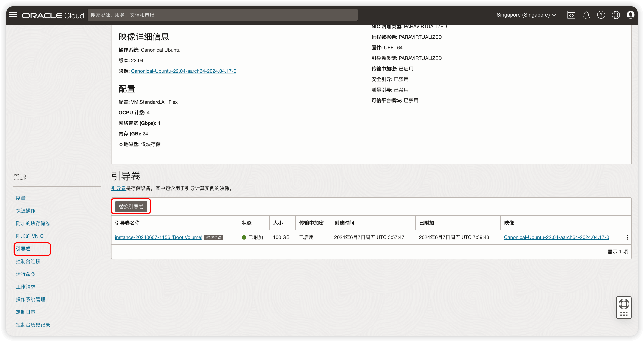This screenshot has width=644, height=342.
Task: Select 操作系统管理 in the resources menu
Action: tap(30, 299)
